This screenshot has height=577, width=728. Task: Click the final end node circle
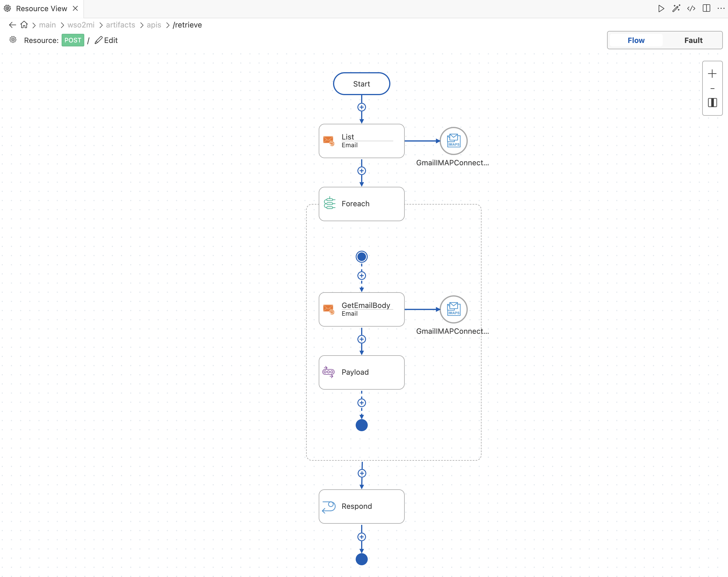(x=362, y=559)
